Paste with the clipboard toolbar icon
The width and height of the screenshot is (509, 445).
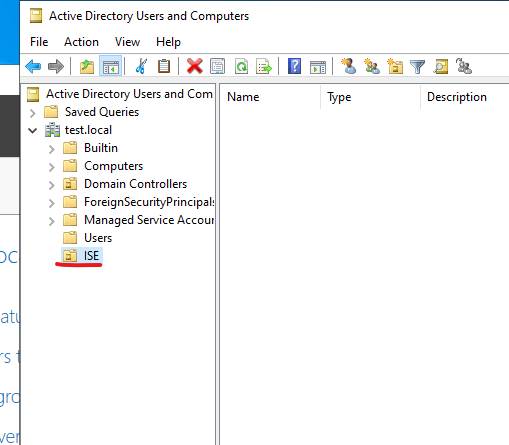[x=164, y=66]
